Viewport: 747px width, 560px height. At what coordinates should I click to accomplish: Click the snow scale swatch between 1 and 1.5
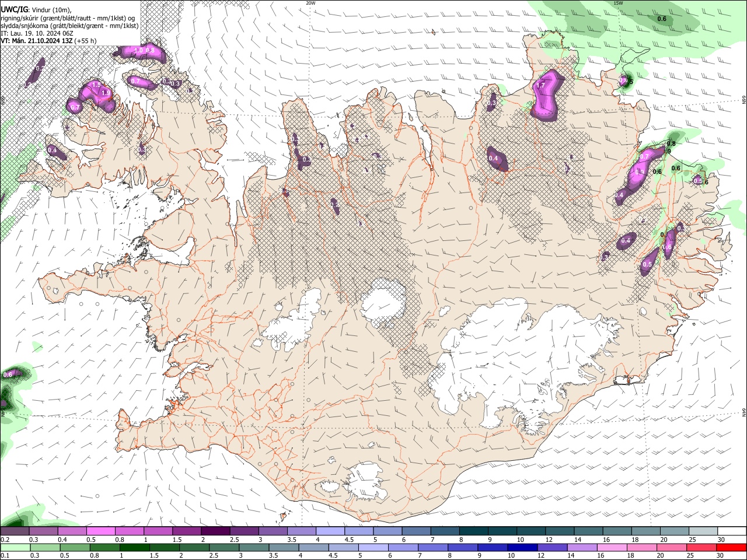coord(158,531)
